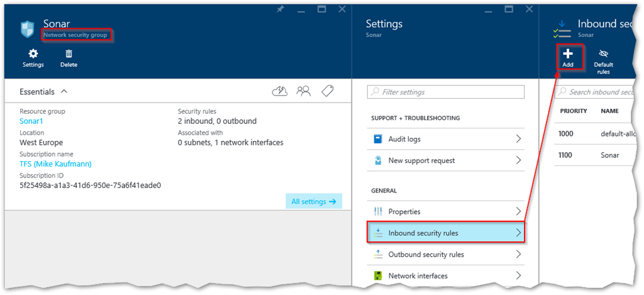Image resolution: width=644 pixels, height=295 pixels.
Task: Open Settings gear in Sonar blade
Action: click(x=33, y=58)
